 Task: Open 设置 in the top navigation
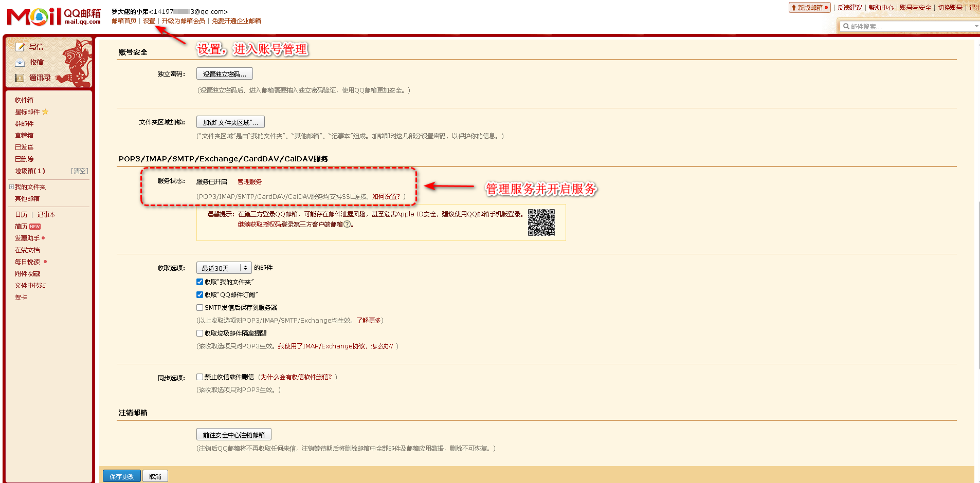point(149,21)
